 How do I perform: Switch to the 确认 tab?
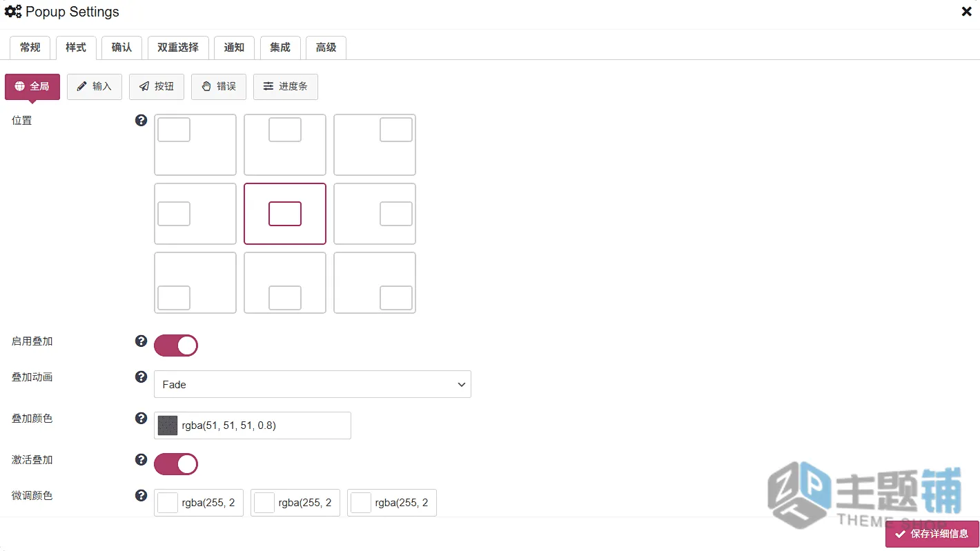click(121, 48)
